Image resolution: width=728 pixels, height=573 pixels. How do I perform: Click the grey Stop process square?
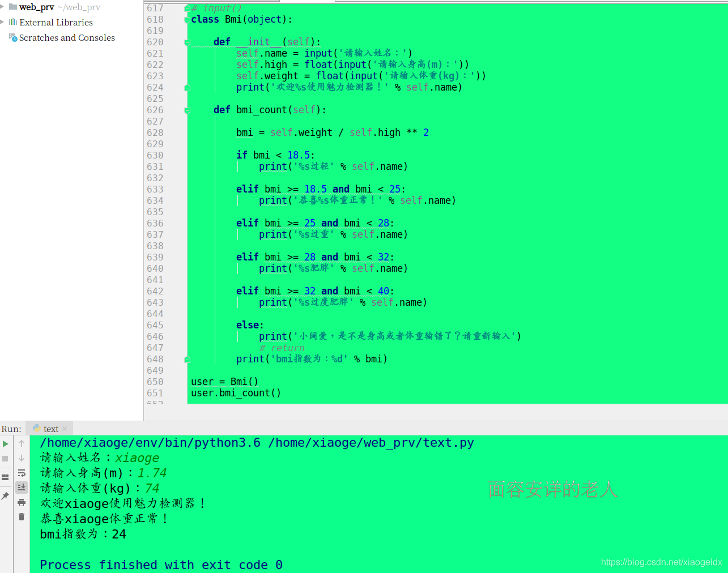(5, 459)
